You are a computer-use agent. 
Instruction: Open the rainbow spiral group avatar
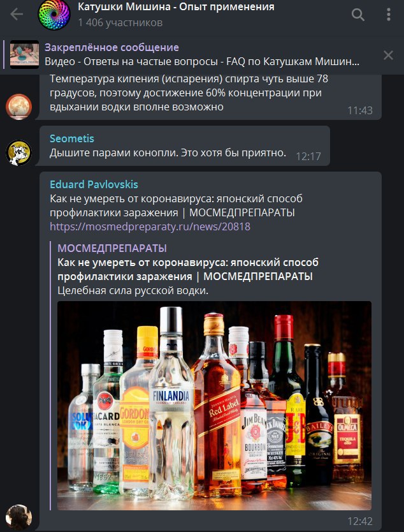[54, 15]
